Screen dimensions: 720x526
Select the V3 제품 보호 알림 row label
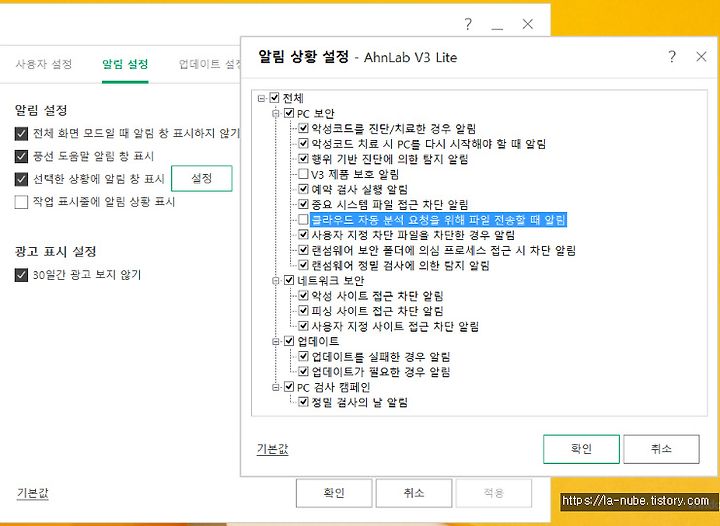pos(355,174)
